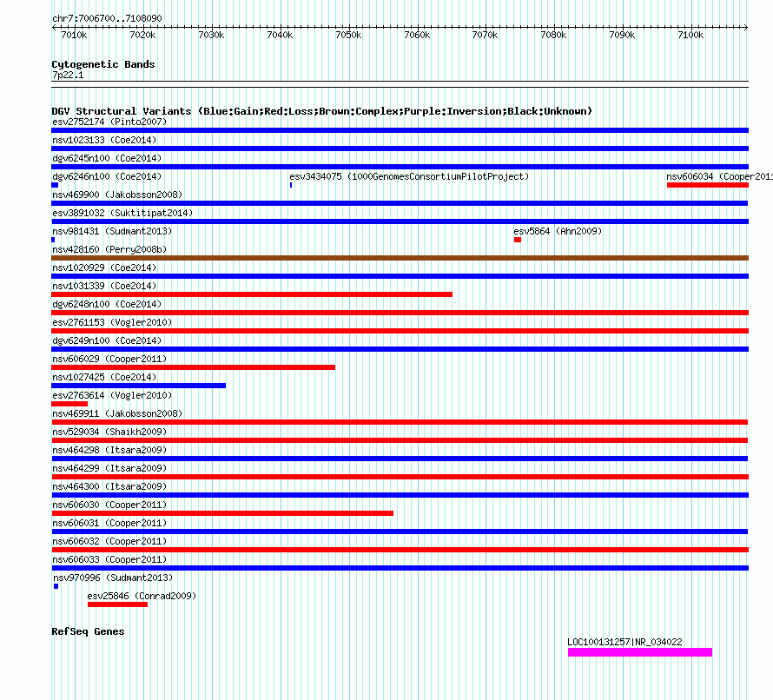Click the dgv6246n100 (Coe2014) label
This screenshot has width=773, height=700.
point(107,176)
